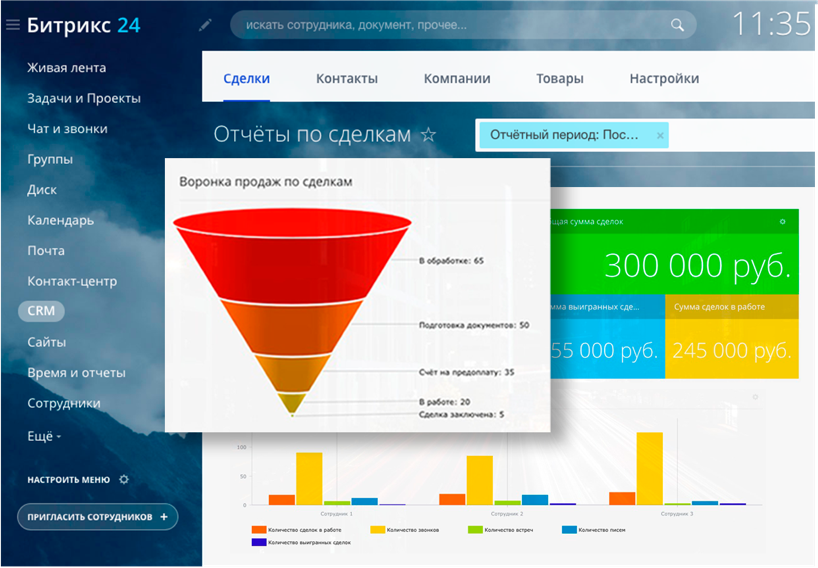Click the Сумма сделок в работе header

[x=719, y=307]
